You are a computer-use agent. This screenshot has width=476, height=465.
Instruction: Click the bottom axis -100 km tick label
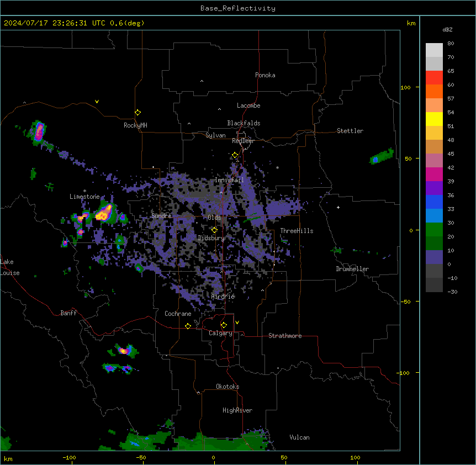click(69, 457)
